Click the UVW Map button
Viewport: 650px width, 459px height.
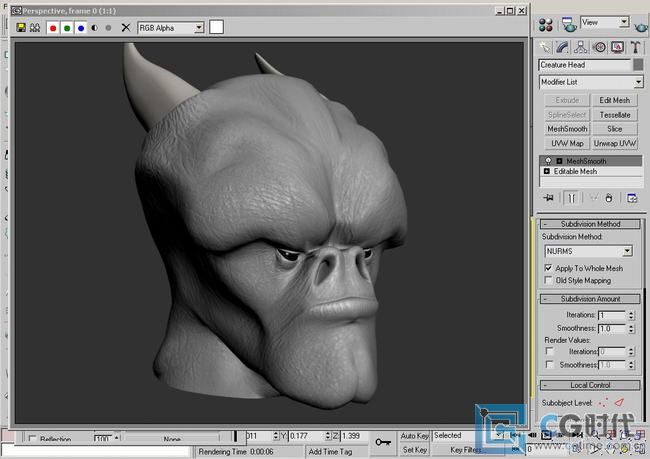567,143
